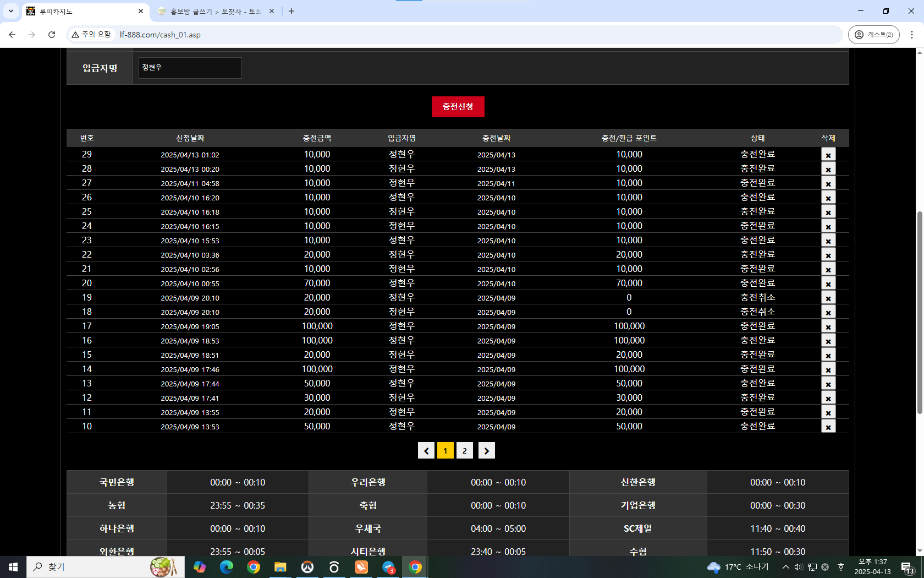
Task: Open Microsoft Edge from the taskbar
Action: click(x=226, y=566)
